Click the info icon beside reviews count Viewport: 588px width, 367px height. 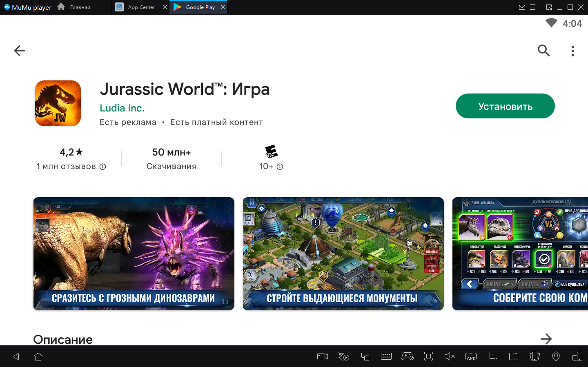click(x=103, y=167)
